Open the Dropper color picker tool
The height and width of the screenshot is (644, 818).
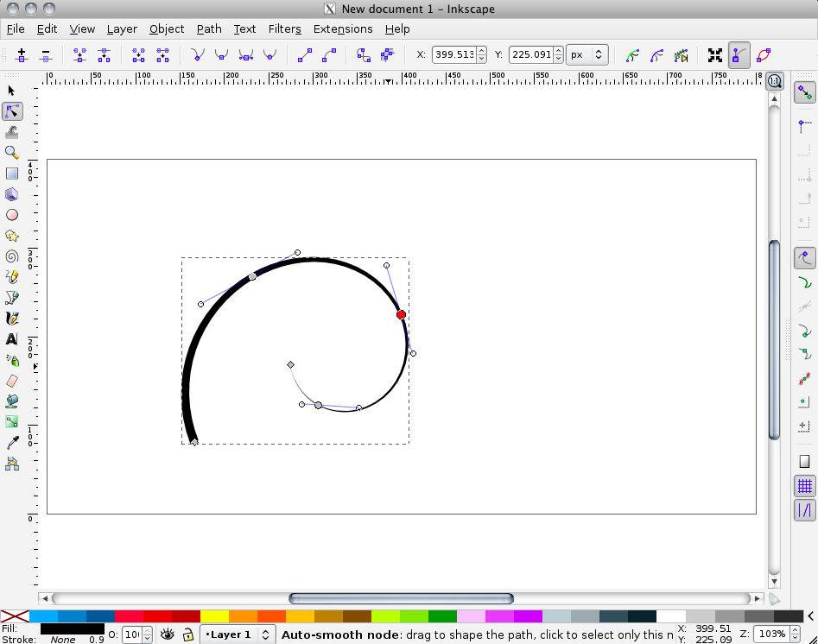tap(12, 443)
